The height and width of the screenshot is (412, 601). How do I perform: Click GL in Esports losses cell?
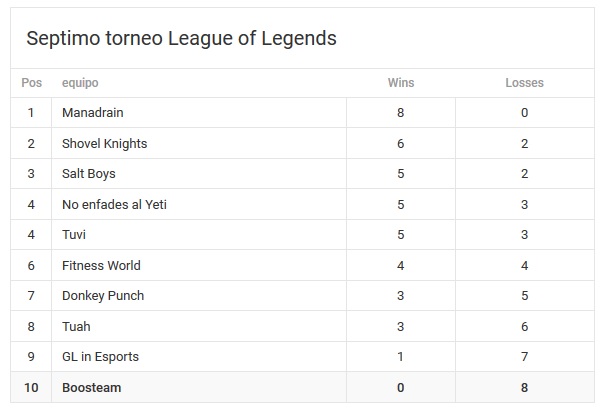click(524, 357)
